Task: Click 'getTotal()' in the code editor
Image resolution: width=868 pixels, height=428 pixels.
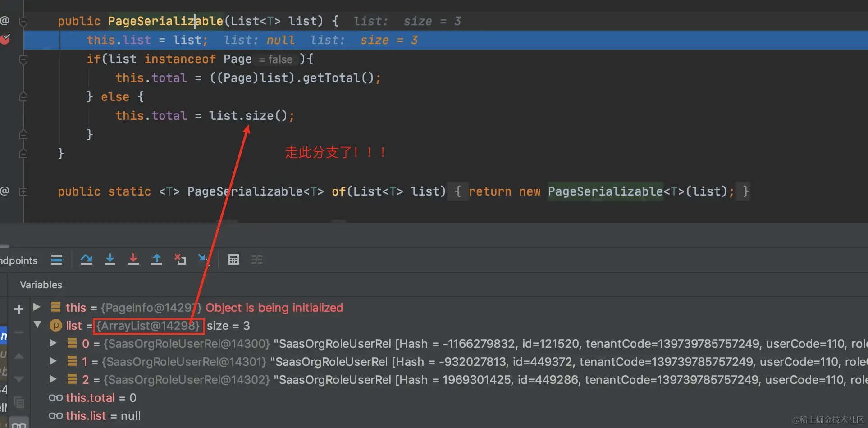Action: [338, 78]
